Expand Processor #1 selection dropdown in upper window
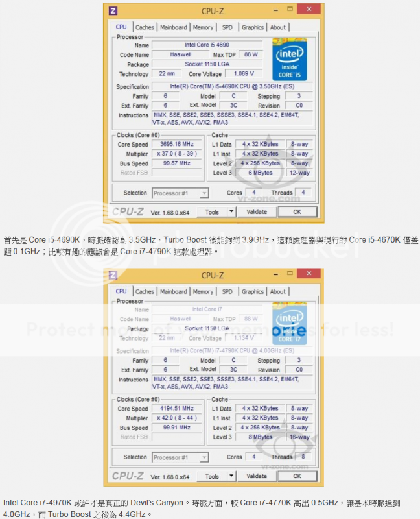The height and width of the screenshot is (519, 420). [204, 193]
